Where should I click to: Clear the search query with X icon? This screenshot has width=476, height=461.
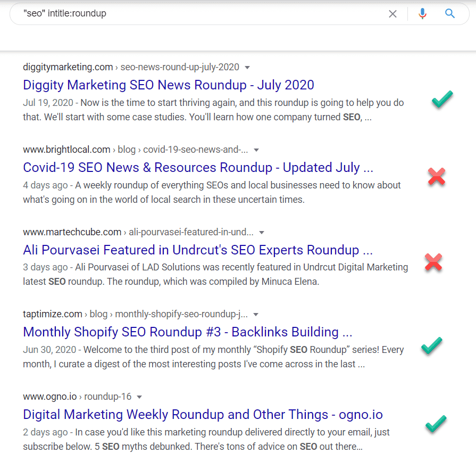tap(393, 14)
